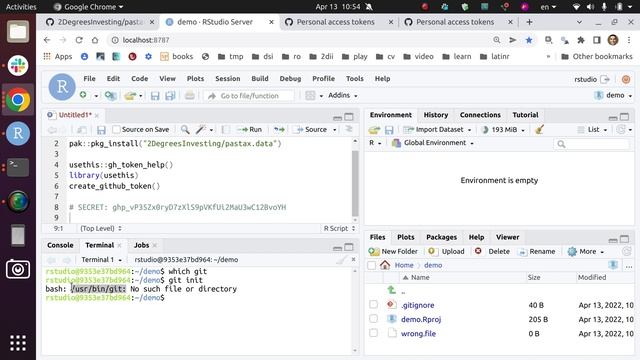Image resolution: width=640 pixels, height=360 pixels.
Task: Click the Source button in the editor toolbar
Action: point(311,129)
